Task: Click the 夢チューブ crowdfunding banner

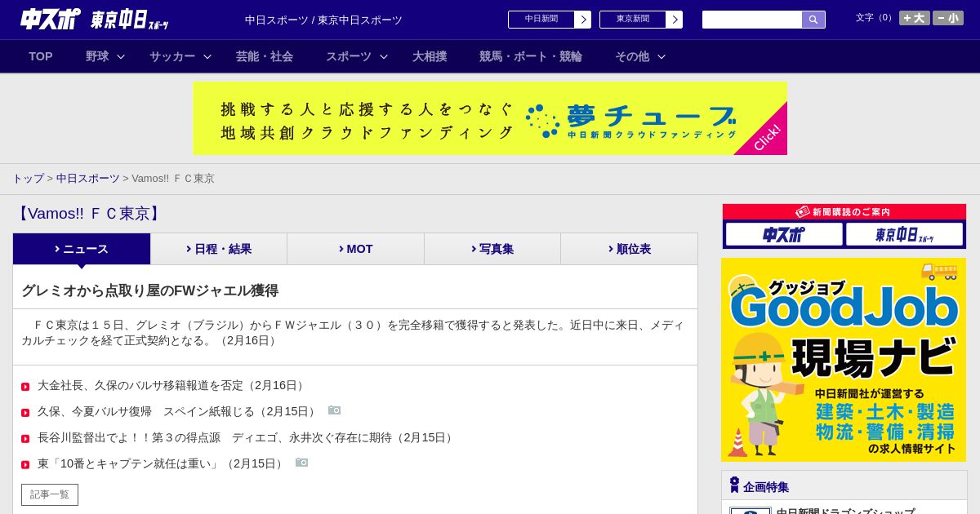Action: click(x=490, y=118)
